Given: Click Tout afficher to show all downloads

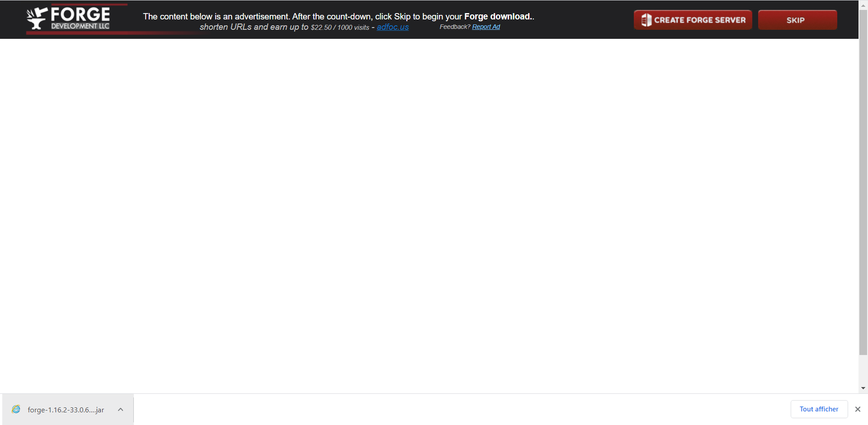Looking at the screenshot, I should [x=819, y=409].
